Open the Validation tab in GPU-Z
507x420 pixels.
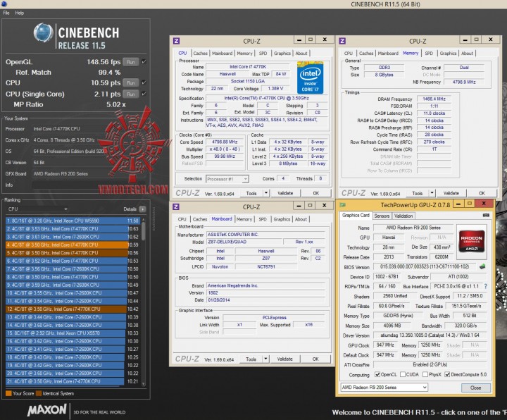pos(403,216)
